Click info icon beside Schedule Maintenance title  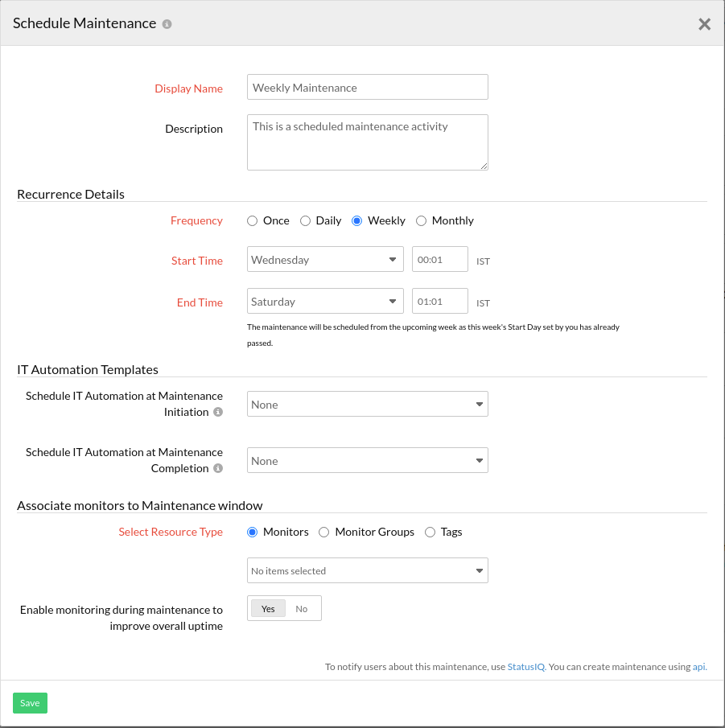pos(167,24)
